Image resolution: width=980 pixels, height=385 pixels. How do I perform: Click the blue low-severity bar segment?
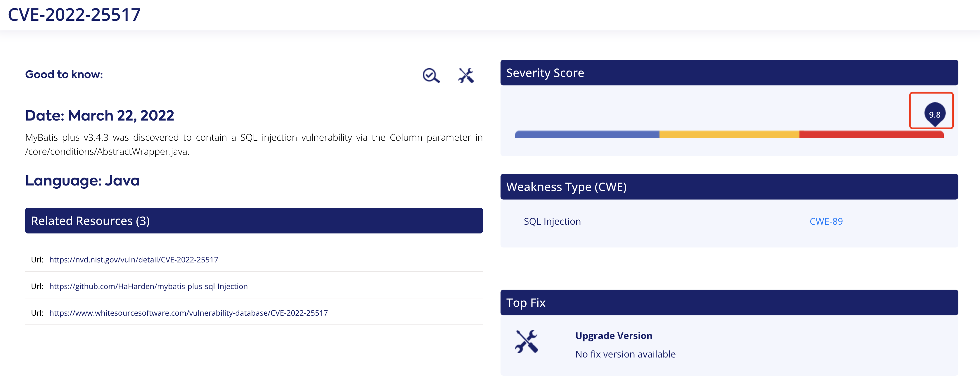coord(587,134)
